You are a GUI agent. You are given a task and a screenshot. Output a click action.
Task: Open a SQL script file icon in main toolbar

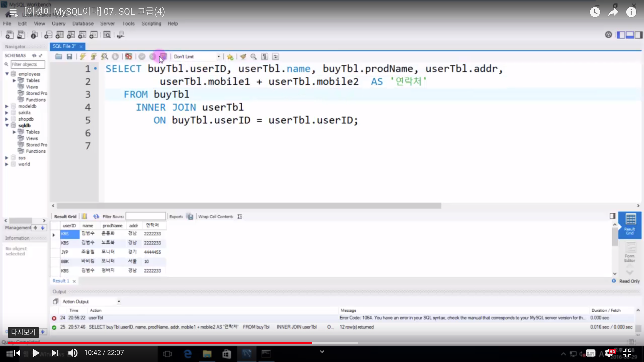pos(21,35)
